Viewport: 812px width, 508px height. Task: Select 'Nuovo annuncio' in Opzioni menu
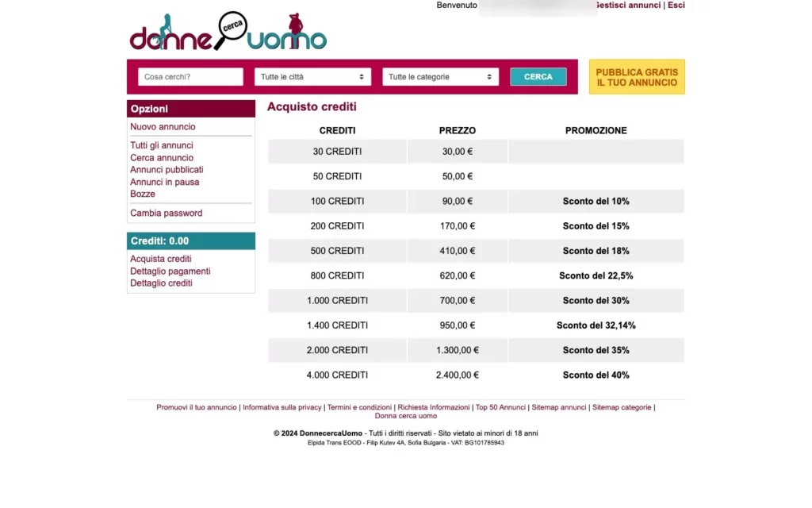click(163, 127)
